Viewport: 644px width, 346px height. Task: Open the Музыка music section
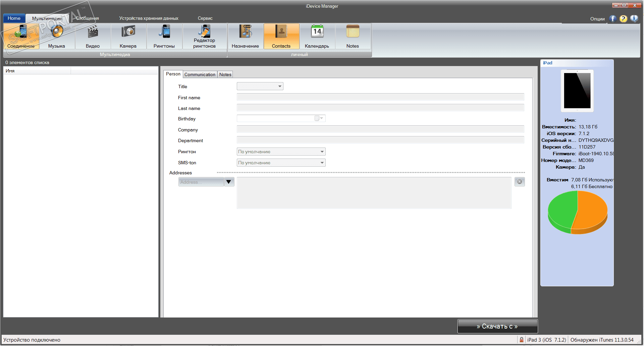point(57,37)
